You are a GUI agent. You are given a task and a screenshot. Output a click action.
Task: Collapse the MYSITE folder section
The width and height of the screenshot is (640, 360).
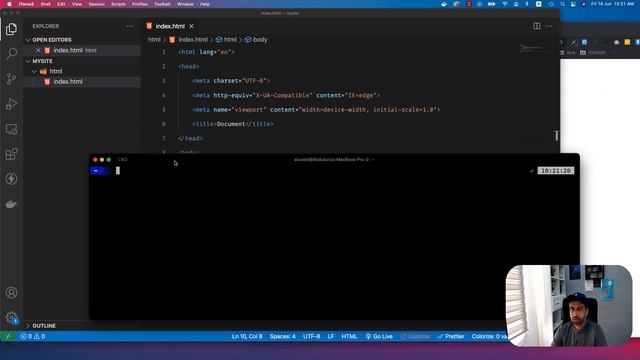pos(28,61)
